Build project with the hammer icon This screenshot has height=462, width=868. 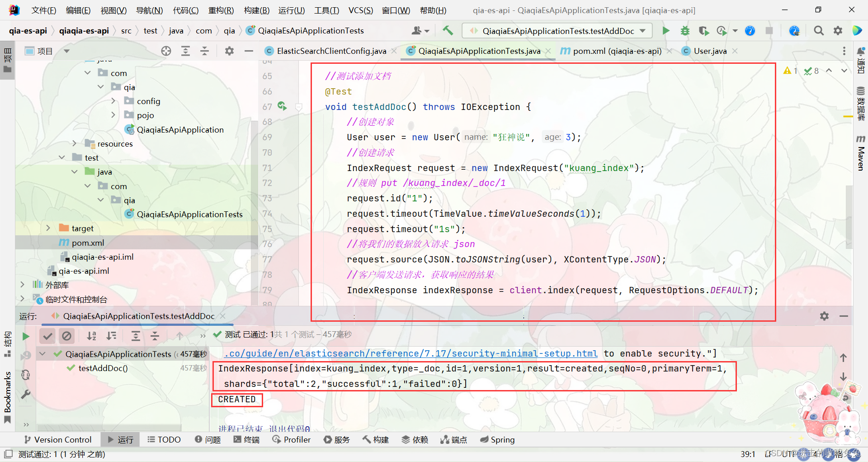click(448, 31)
